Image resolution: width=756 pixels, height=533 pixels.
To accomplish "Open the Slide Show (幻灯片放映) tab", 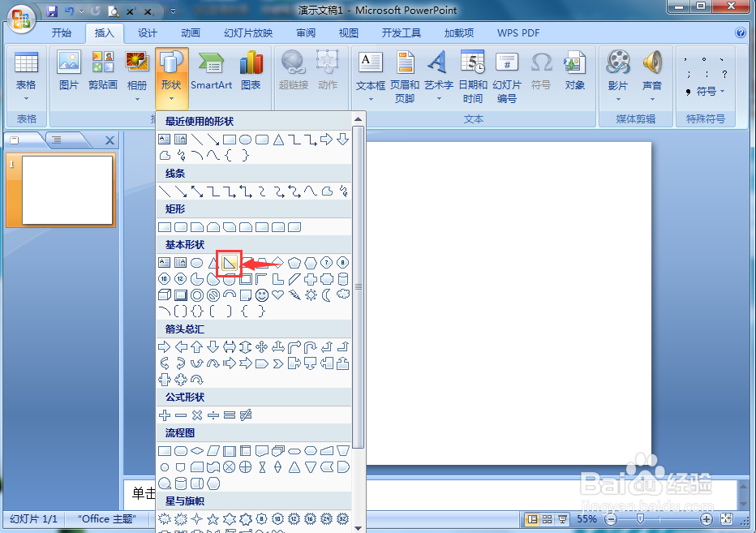I will [248, 32].
